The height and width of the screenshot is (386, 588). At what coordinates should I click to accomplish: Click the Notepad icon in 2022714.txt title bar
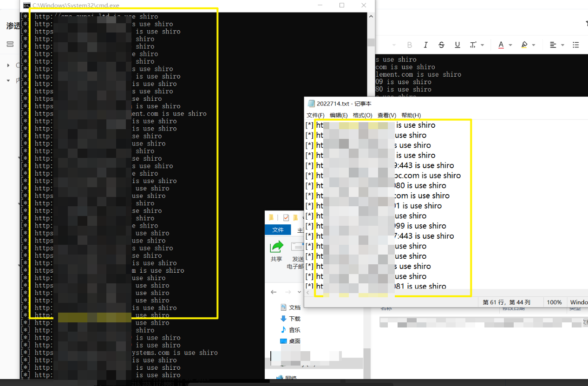tap(311, 104)
